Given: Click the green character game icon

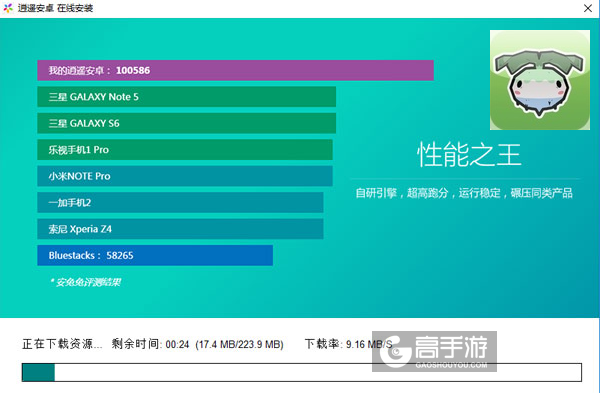Looking at the screenshot, I should [540, 80].
